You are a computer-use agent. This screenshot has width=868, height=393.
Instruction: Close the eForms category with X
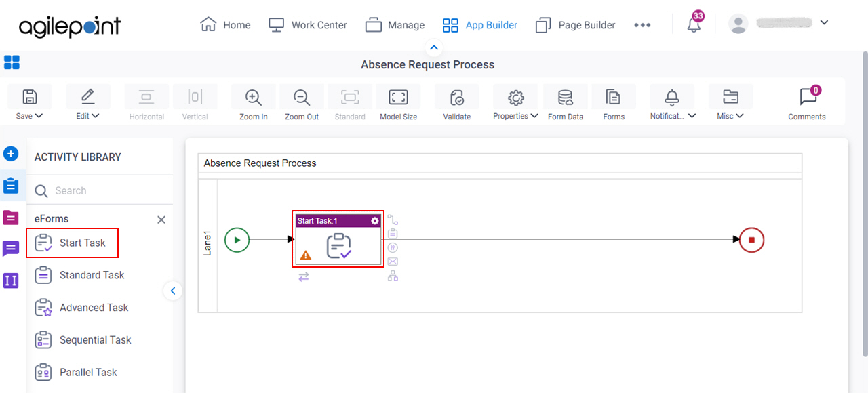click(x=161, y=220)
